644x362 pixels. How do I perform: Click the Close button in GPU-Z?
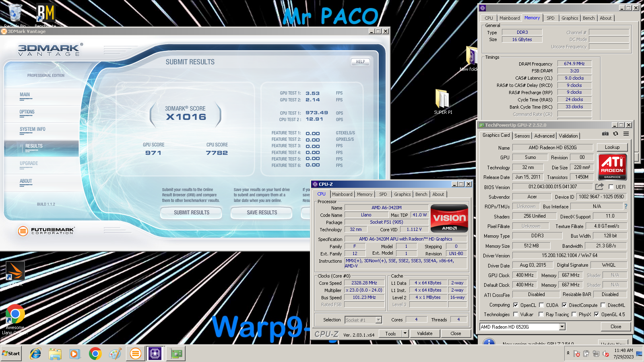[615, 327]
